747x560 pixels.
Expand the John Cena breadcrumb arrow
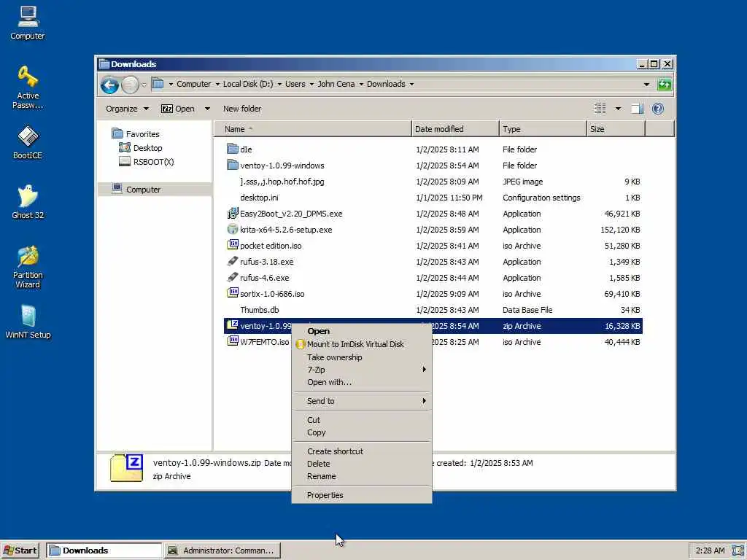pyautogui.click(x=361, y=85)
